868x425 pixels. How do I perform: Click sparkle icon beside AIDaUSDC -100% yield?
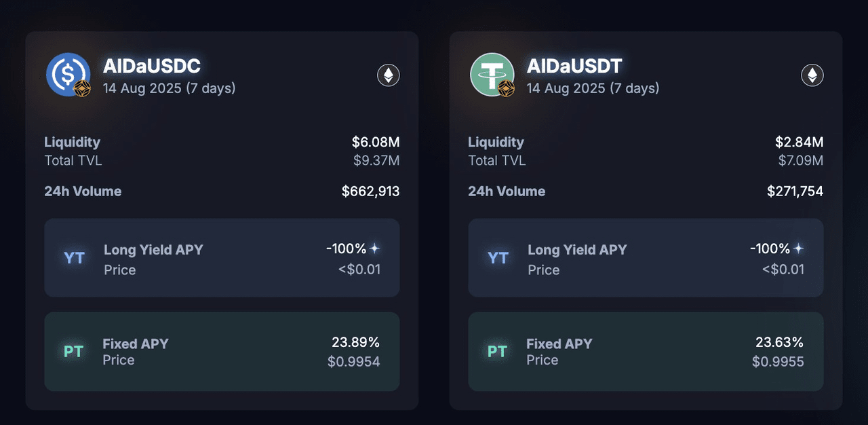click(374, 248)
